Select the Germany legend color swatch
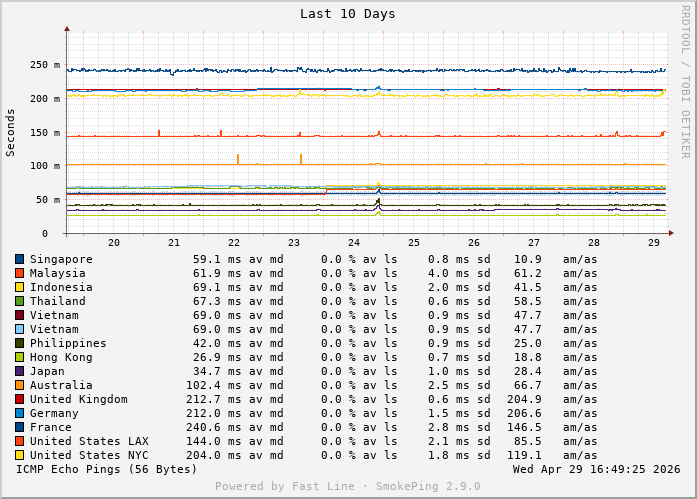 (x=19, y=413)
